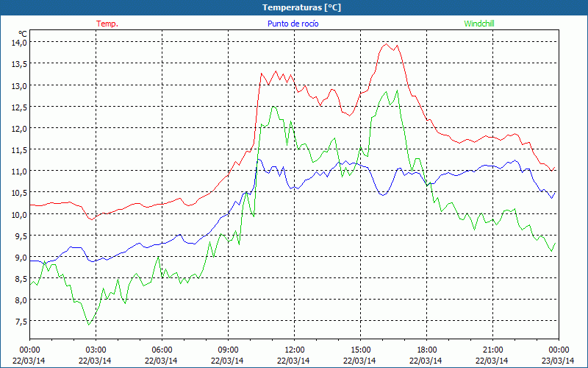
Task: Click the green Windchill legend label
Action: [x=478, y=24]
